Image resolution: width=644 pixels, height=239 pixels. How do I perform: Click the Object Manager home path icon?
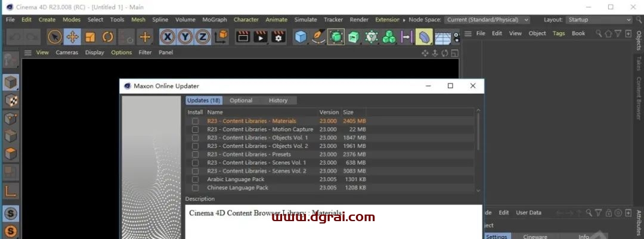point(608,33)
